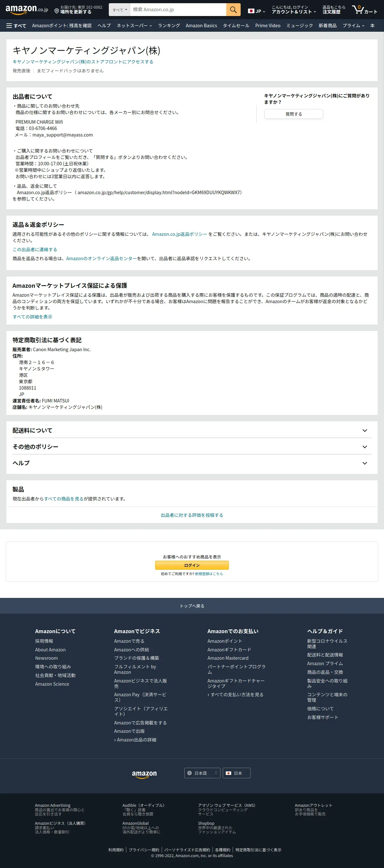Click the delivery location pin 場所を更新する

click(x=78, y=10)
